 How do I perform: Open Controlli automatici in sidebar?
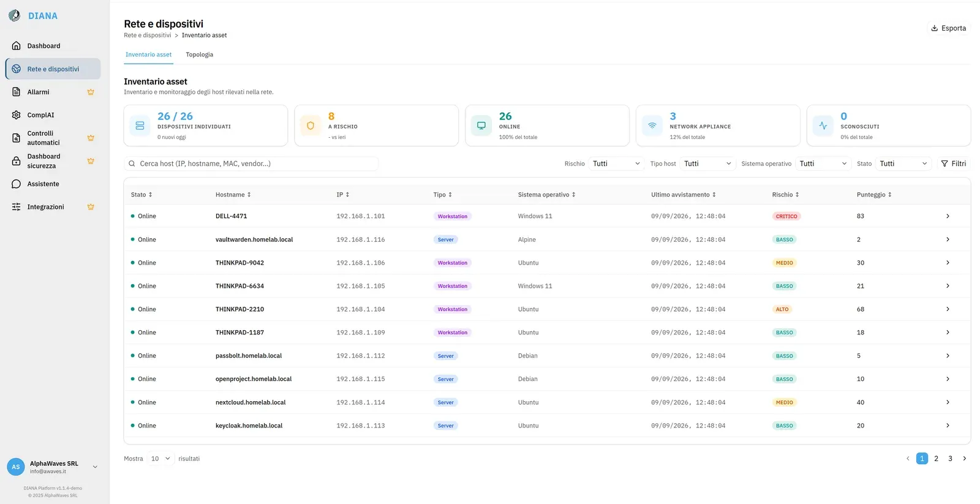pyautogui.click(x=53, y=138)
